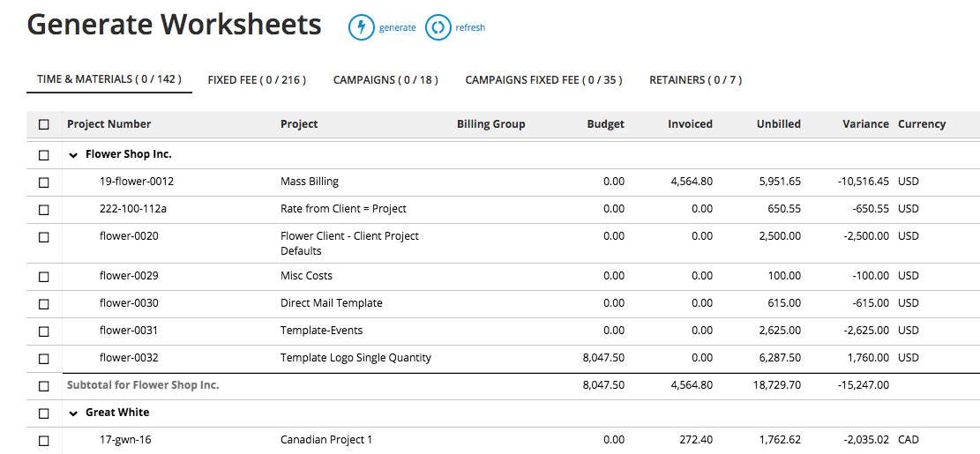The height and width of the screenshot is (454, 980).
Task: Check the flower-0020 row checkbox
Action: point(44,237)
